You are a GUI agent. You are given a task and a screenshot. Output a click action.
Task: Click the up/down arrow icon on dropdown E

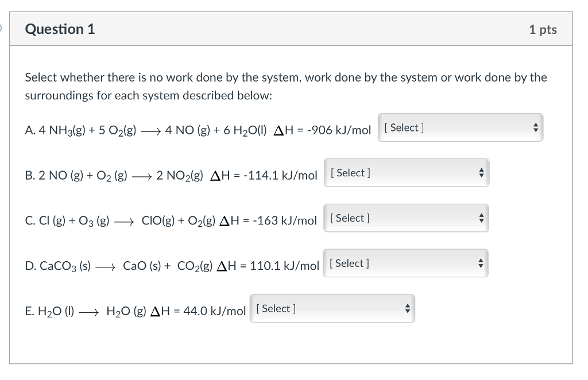point(408,308)
